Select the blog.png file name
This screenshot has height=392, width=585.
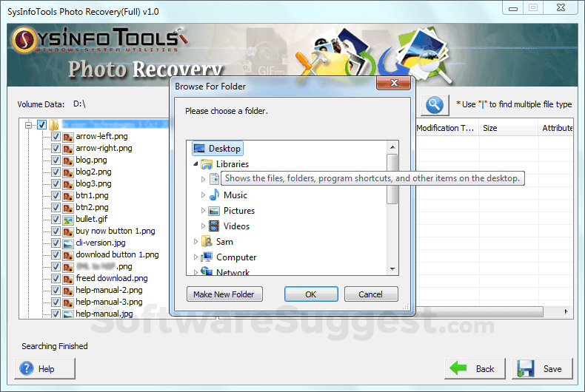pyautogui.click(x=91, y=160)
